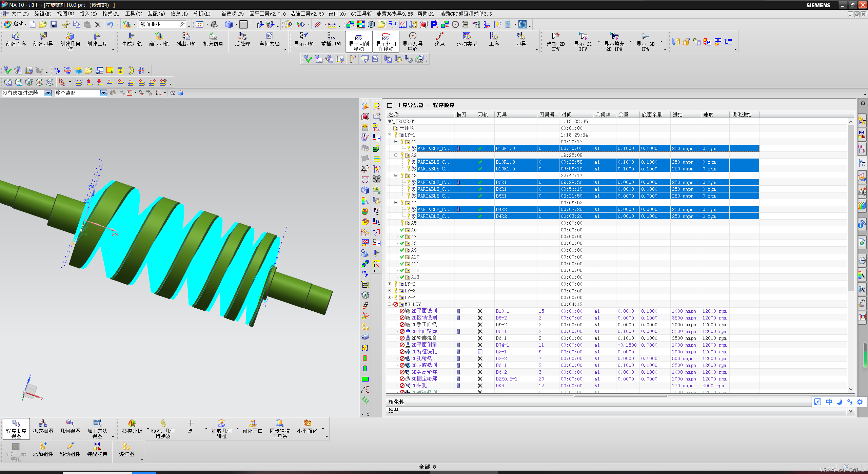Click 选择 2D IPW icon

coord(555,41)
